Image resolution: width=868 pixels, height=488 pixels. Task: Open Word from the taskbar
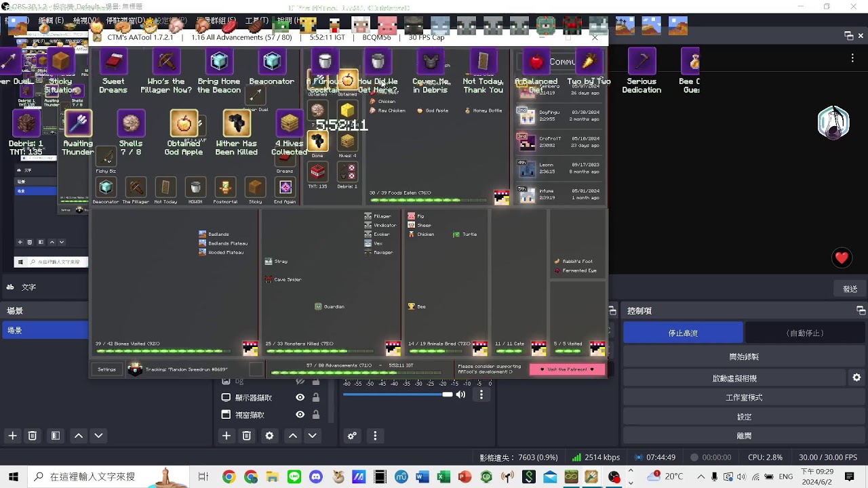[x=422, y=477]
